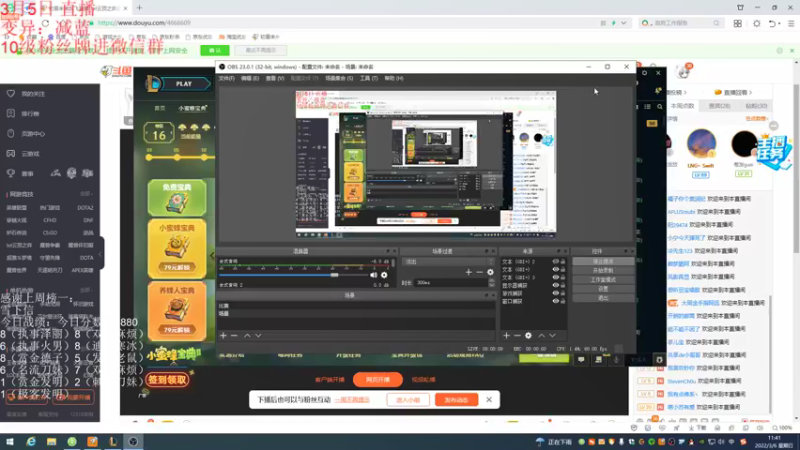
Task: Add a new source with plus icon
Action: (506, 336)
